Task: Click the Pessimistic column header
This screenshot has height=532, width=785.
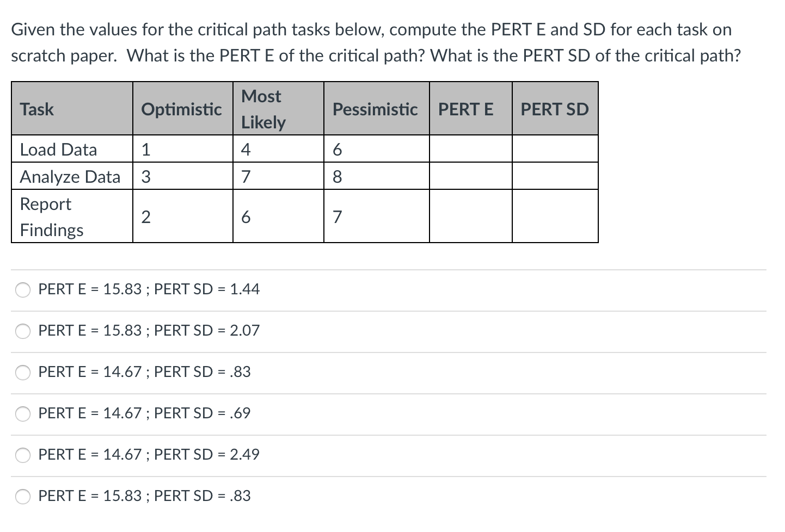Action: pos(375,109)
